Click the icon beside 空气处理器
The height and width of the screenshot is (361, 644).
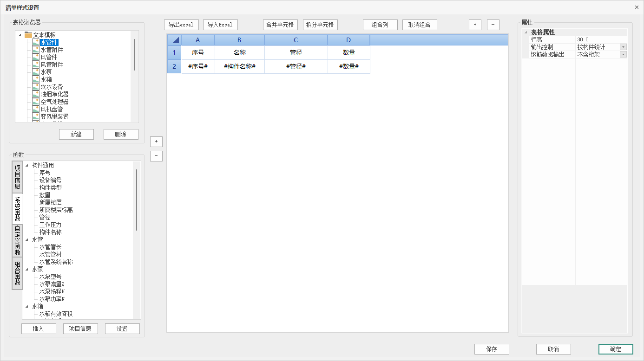[36, 102]
